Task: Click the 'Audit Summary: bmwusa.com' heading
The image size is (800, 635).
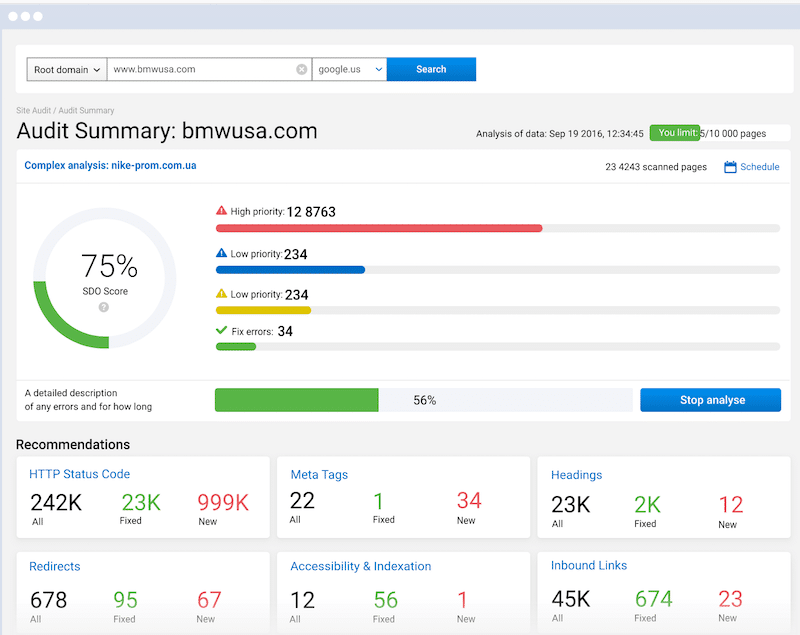Action: (x=167, y=131)
